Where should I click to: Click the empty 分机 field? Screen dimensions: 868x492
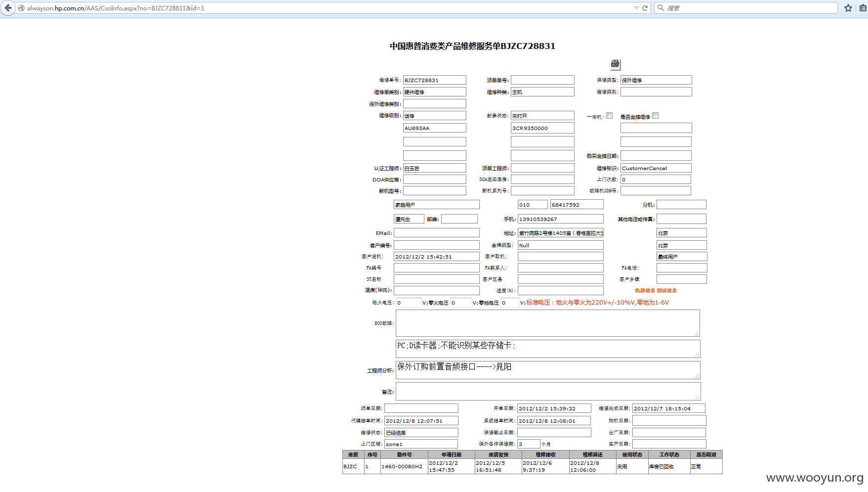(x=681, y=205)
